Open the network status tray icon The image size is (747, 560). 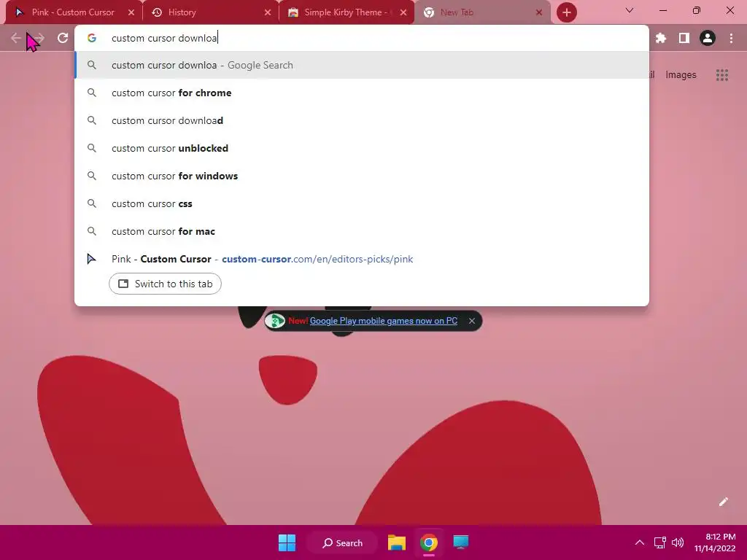[659, 542]
